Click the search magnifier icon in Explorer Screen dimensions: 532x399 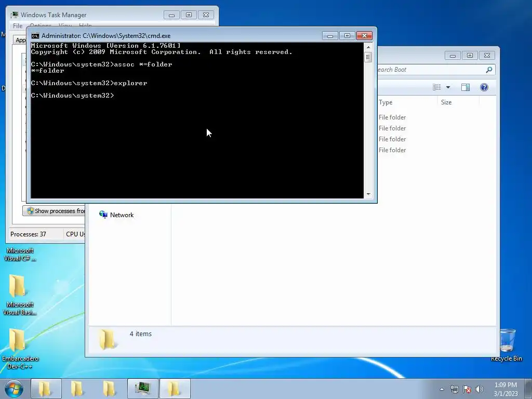[x=489, y=70]
